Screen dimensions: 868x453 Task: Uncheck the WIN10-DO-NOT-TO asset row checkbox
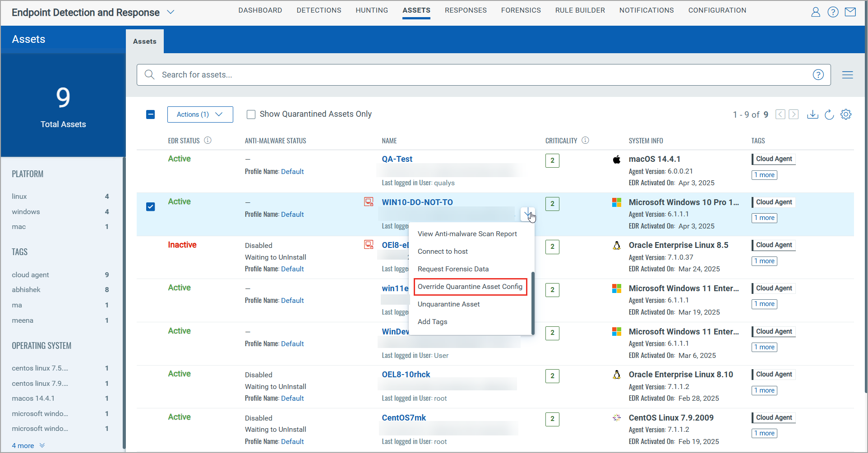(151, 206)
